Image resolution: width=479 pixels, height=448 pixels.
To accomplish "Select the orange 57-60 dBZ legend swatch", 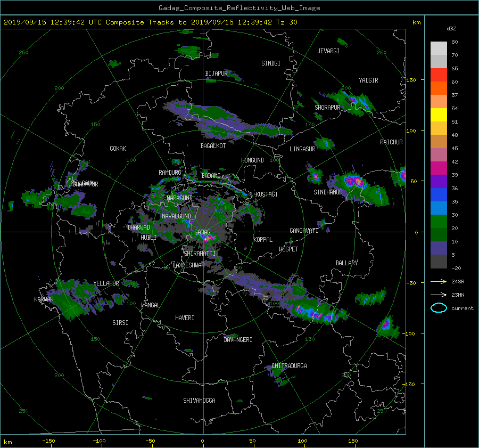I will [439, 88].
